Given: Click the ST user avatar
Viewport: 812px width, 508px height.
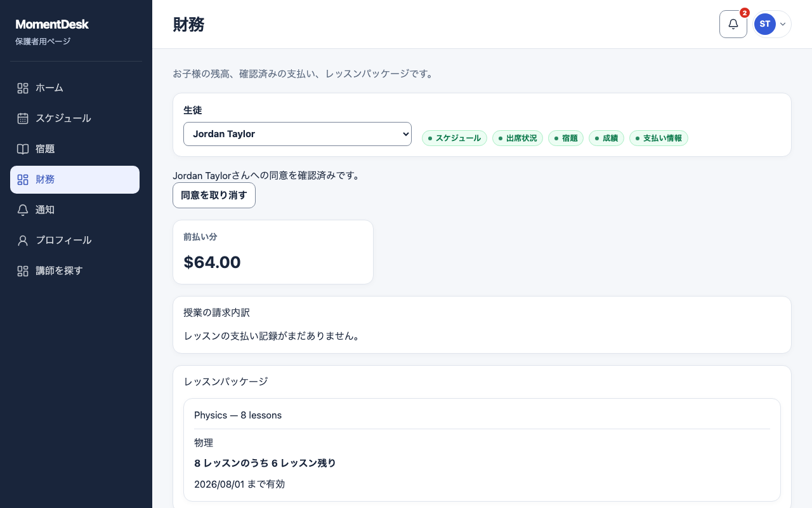Looking at the screenshot, I should [765, 24].
